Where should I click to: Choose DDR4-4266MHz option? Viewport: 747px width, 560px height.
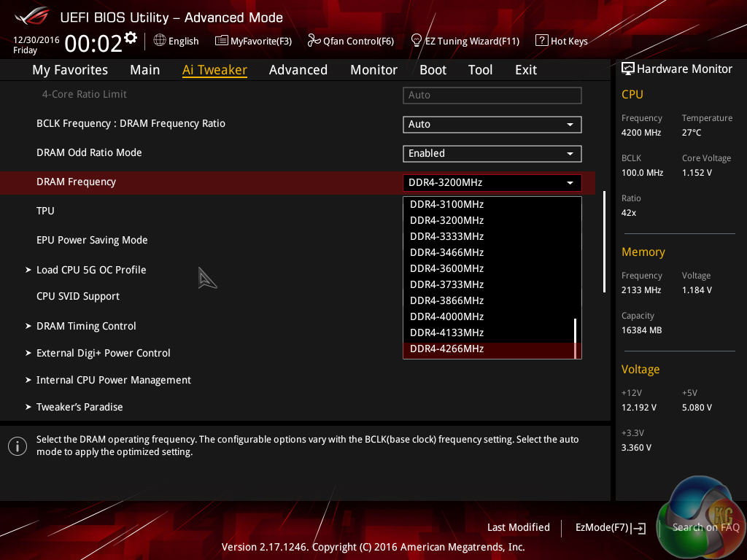[x=446, y=349]
